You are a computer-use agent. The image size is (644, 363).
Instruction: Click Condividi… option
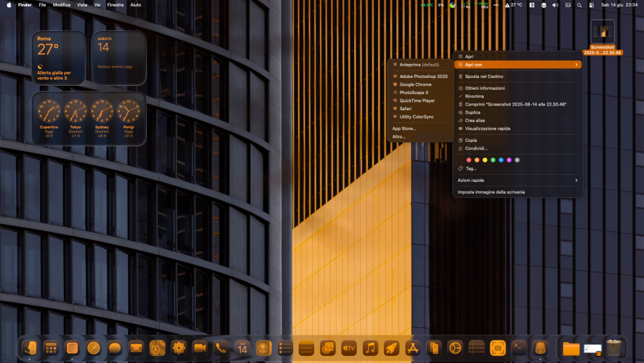tap(518, 148)
